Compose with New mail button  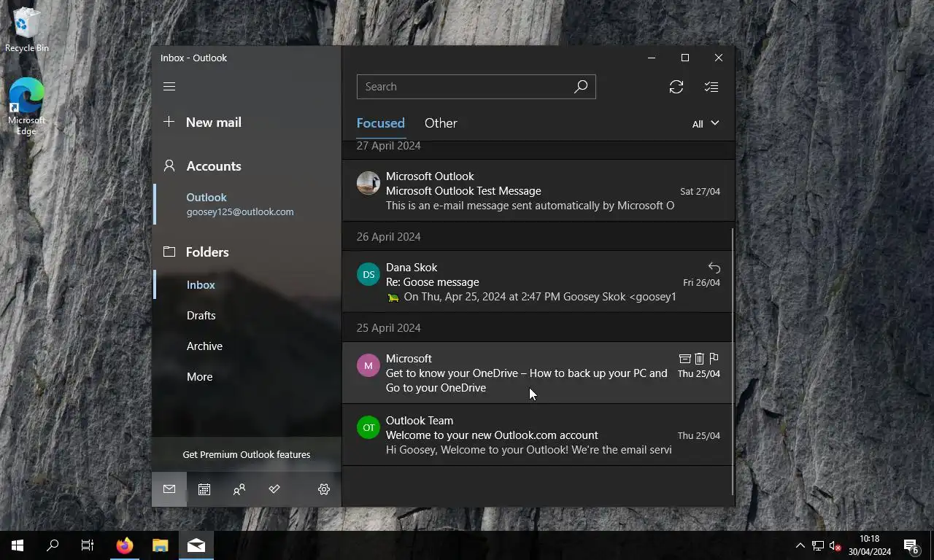click(x=247, y=122)
